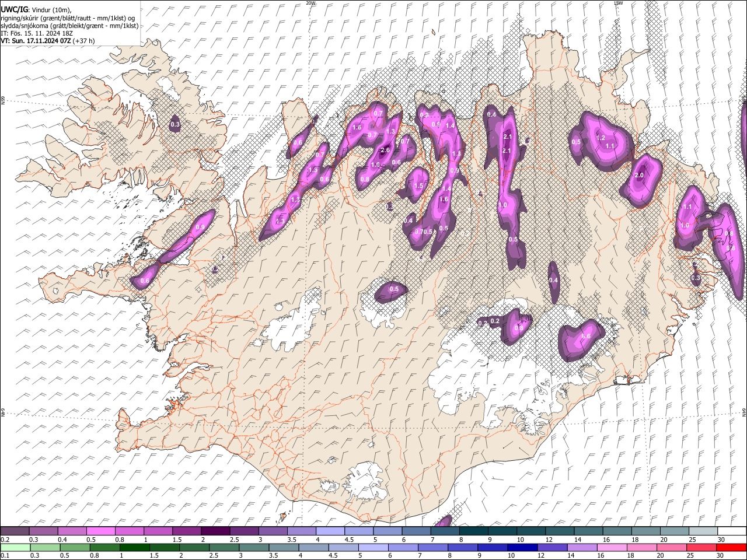This screenshot has width=747, height=560.
Task: Click the rain legend swatch between 2.5 and 3
Action: 224,547
